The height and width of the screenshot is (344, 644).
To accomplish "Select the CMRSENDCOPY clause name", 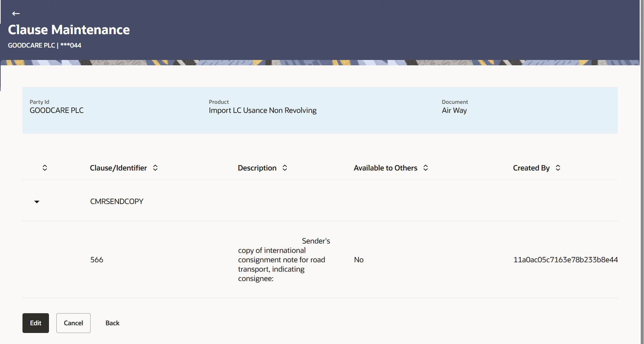I will point(116,201).
